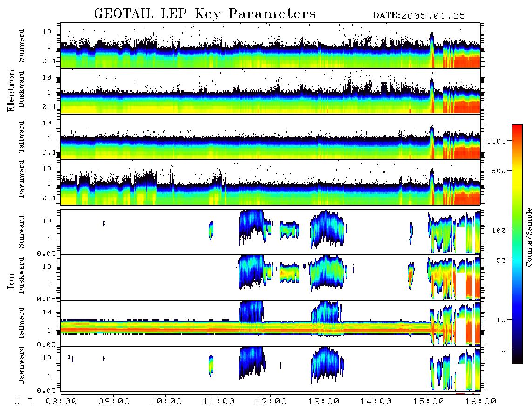Click the Electron Tailward spectrogram panel
Screen dimensions: 532x410
pos(270,137)
